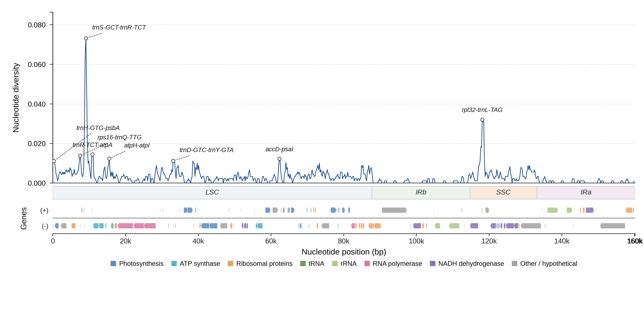644x313 pixels.
Task: Click the NADH dehydrogenase legend text
Action: pyautogui.click(x=471, y=264)
